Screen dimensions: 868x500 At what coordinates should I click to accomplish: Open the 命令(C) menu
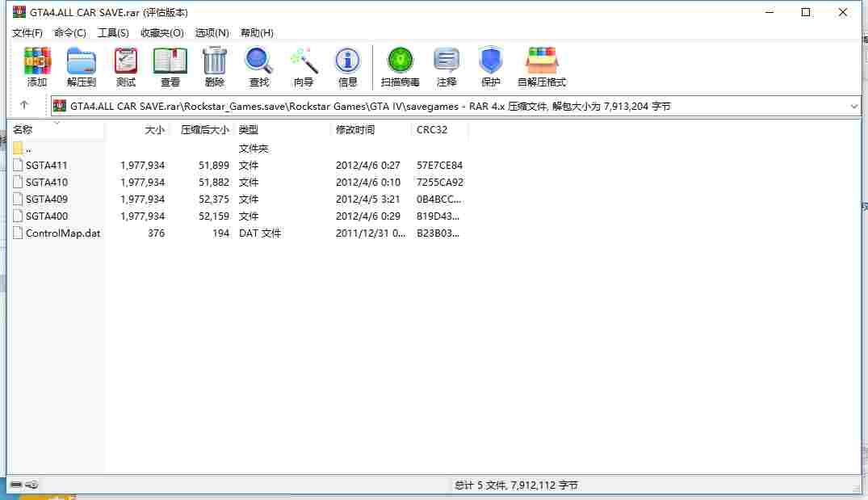(69, 32)
